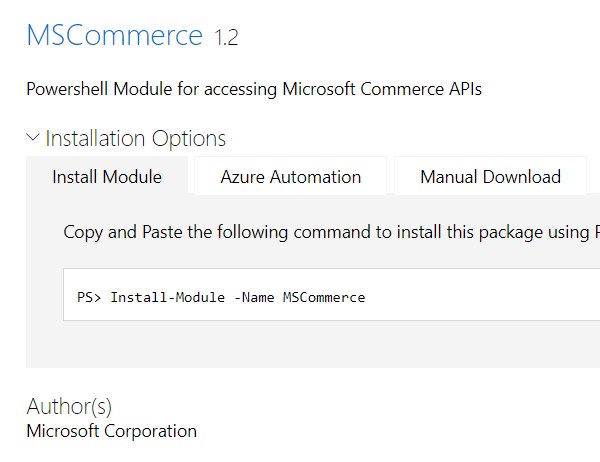Click the -Name parameter in the command

tap(254, 297)
